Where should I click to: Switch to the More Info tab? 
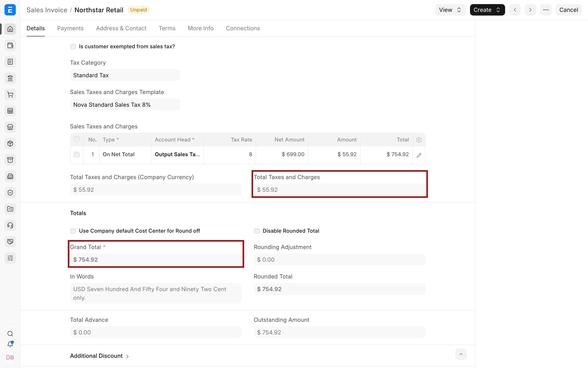tap(200, 28)
